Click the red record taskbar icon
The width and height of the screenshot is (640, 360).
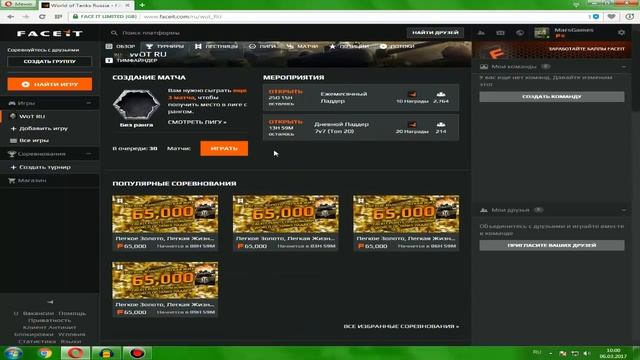pos(138,353)
